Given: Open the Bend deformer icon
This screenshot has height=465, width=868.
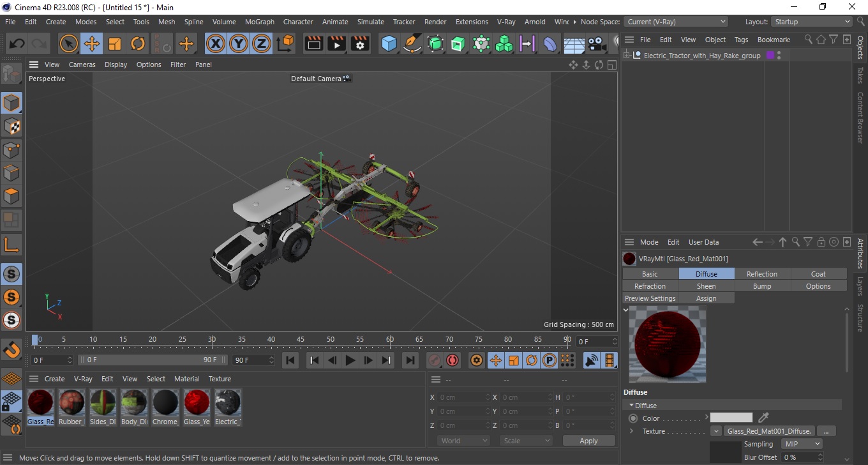Looking at the screenshot, I should 550,44.
